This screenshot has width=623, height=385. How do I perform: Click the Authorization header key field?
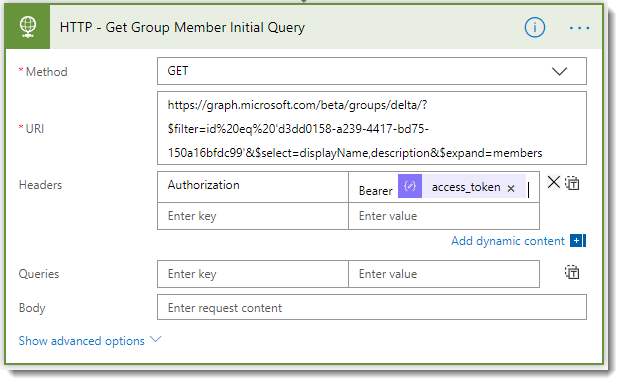coord(253,187)
